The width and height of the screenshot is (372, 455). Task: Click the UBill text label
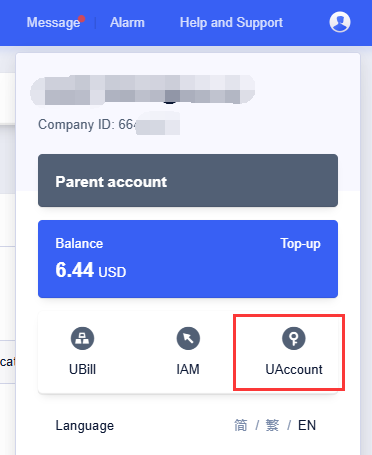[82, 369]
